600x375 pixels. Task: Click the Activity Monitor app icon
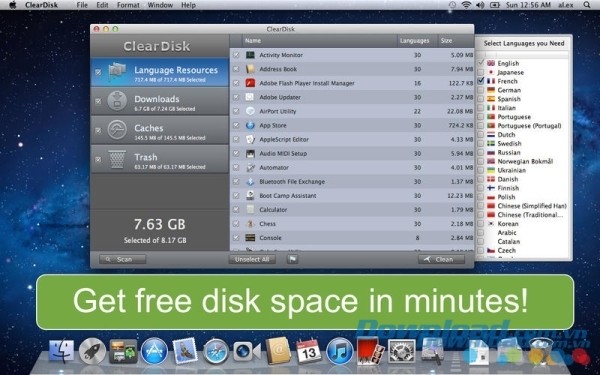[x=250, y=55]
